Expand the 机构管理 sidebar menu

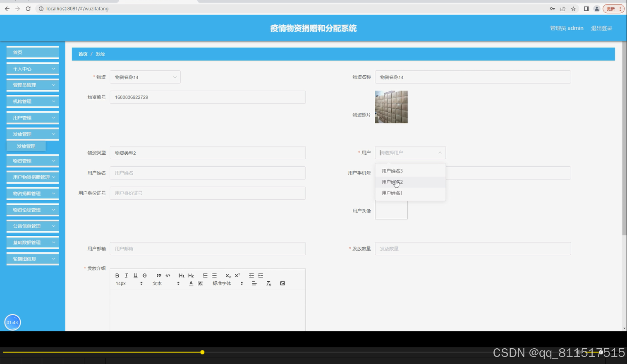pyautogui.click(x=33, y=101)
